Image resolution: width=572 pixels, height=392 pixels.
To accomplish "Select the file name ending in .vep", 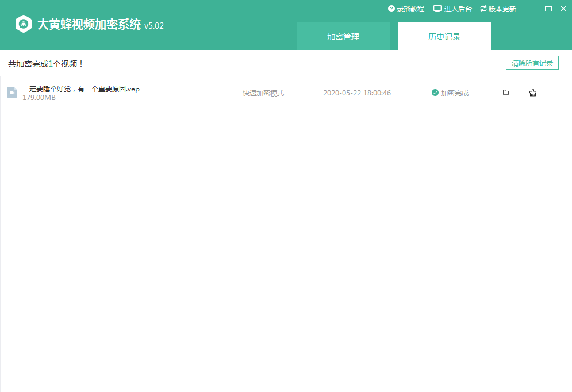I will point(81,89).
